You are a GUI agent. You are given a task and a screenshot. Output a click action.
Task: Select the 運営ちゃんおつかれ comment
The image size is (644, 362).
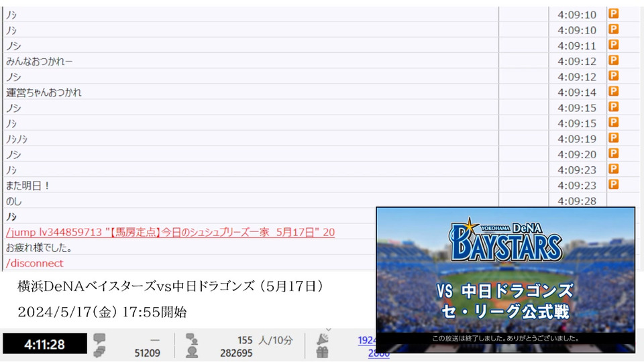(44, 93)
